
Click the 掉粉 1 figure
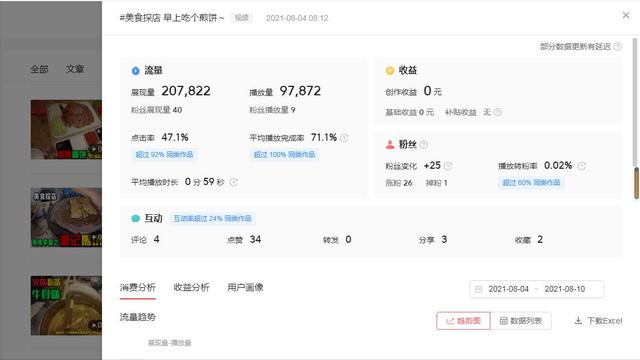click(x=436, y=183)
